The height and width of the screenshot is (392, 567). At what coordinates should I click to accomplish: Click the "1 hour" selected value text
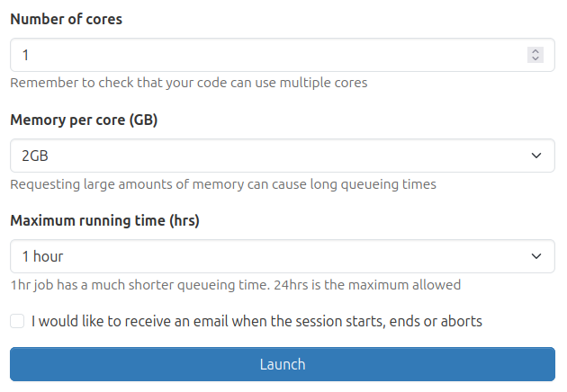pyautogui.click(x=42, y=256)
